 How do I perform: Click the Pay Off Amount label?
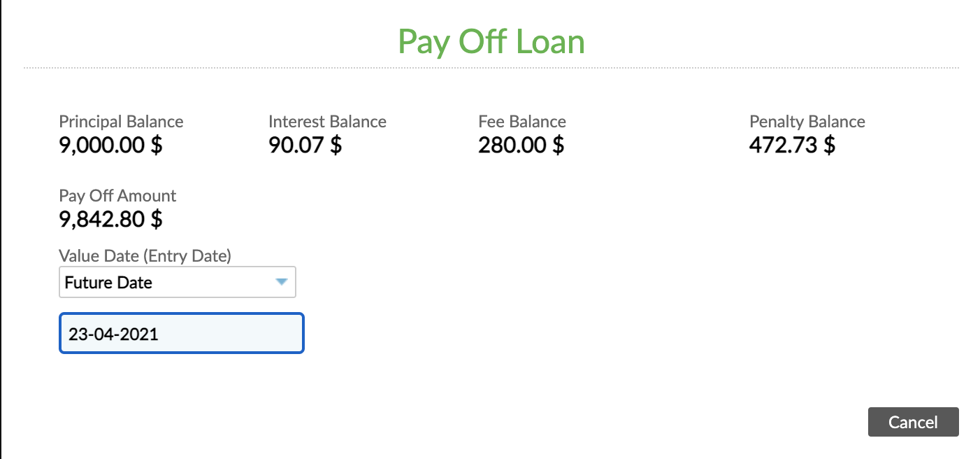(x=117, y=195)
